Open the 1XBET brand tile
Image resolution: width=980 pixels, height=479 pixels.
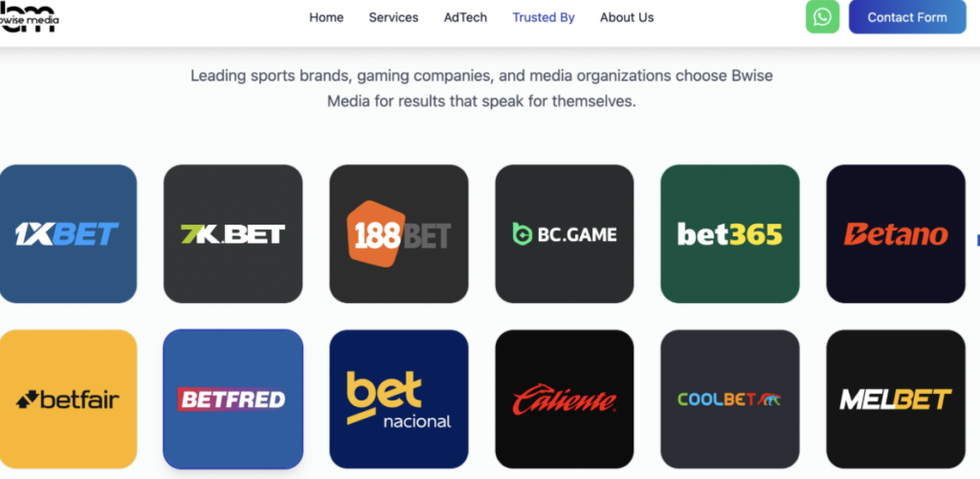click(x=67, y=233)
